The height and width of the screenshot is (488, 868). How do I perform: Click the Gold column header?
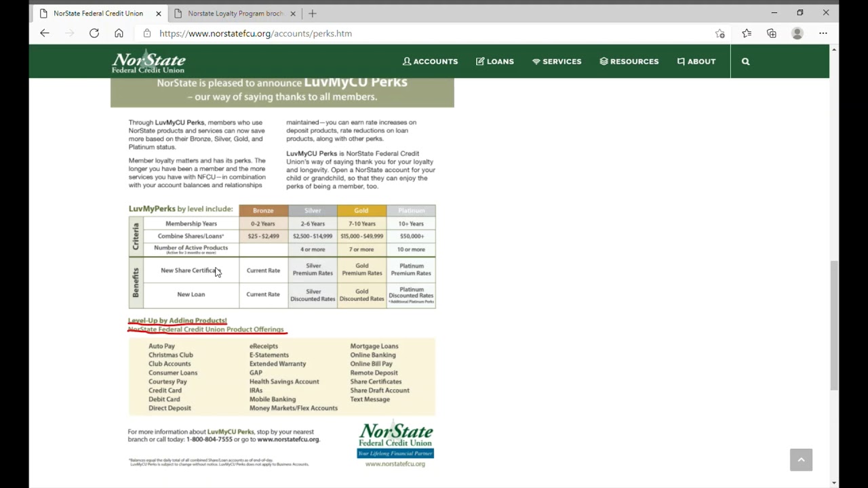(x=361, y=211)
